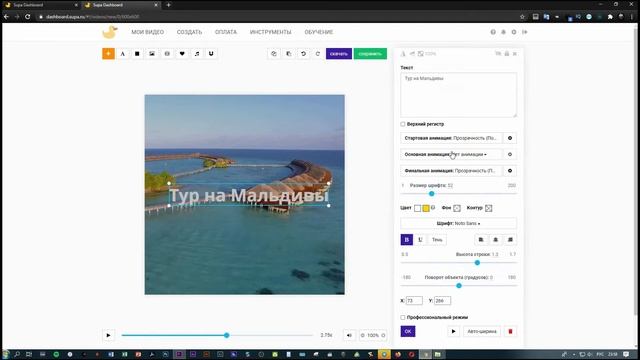640x360 pixels.
Task: Open the ИНСТРУМЕНТЫ menu
Action: 271,32
